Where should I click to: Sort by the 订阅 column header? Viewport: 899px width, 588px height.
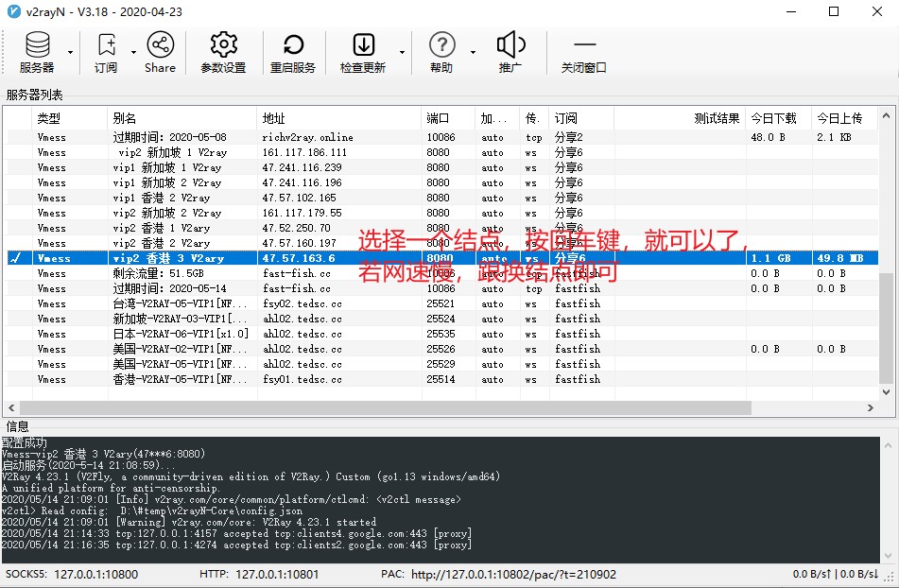coord(581,118)
